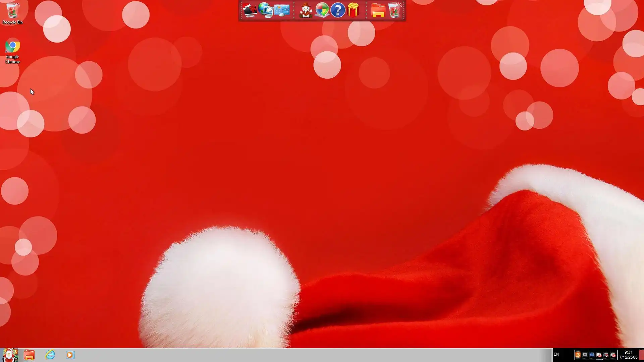Open the Control Panel icon in dock

point(282,10)
